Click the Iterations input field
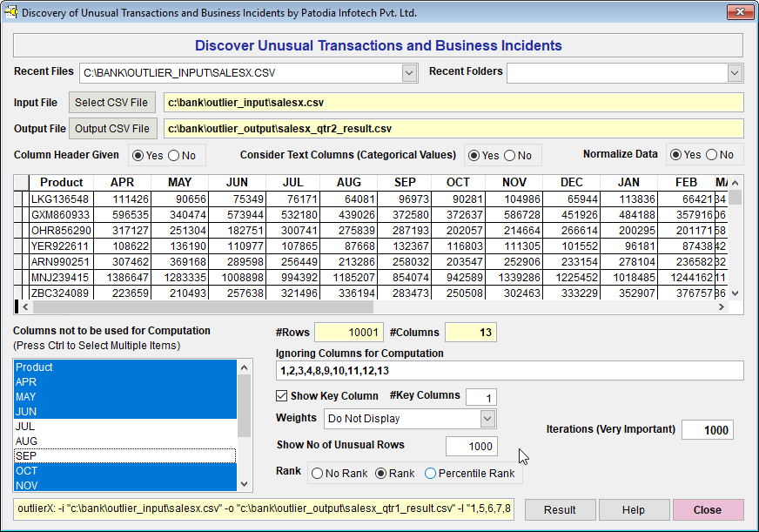Image resolution: width=759 pixels, height=532 pixels. [707, 430]
